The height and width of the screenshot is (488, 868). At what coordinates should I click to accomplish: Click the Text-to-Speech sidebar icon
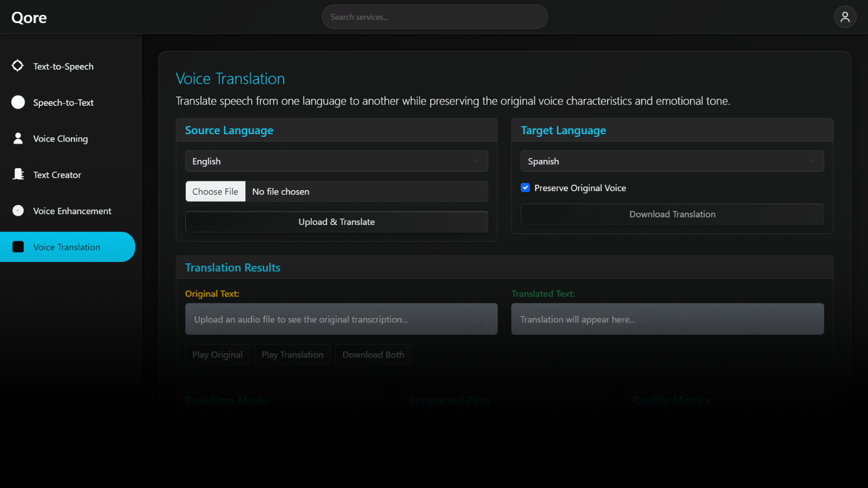tap(18, 66)
